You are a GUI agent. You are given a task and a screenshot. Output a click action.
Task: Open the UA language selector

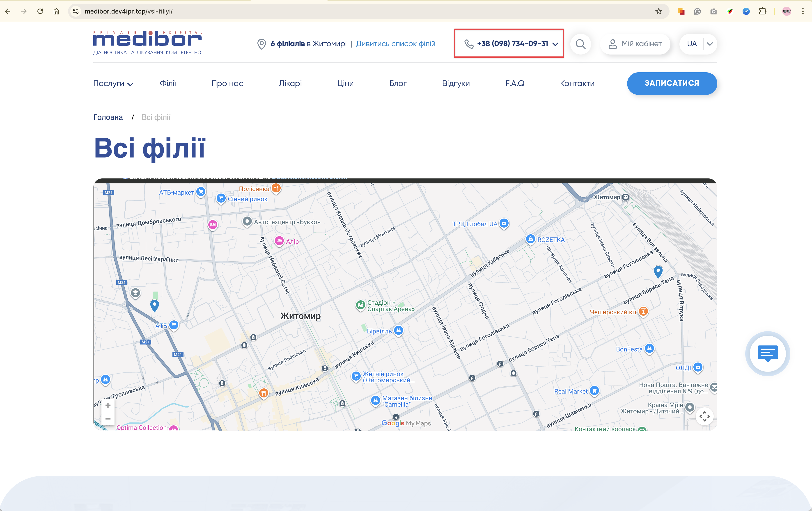(698, 44)
